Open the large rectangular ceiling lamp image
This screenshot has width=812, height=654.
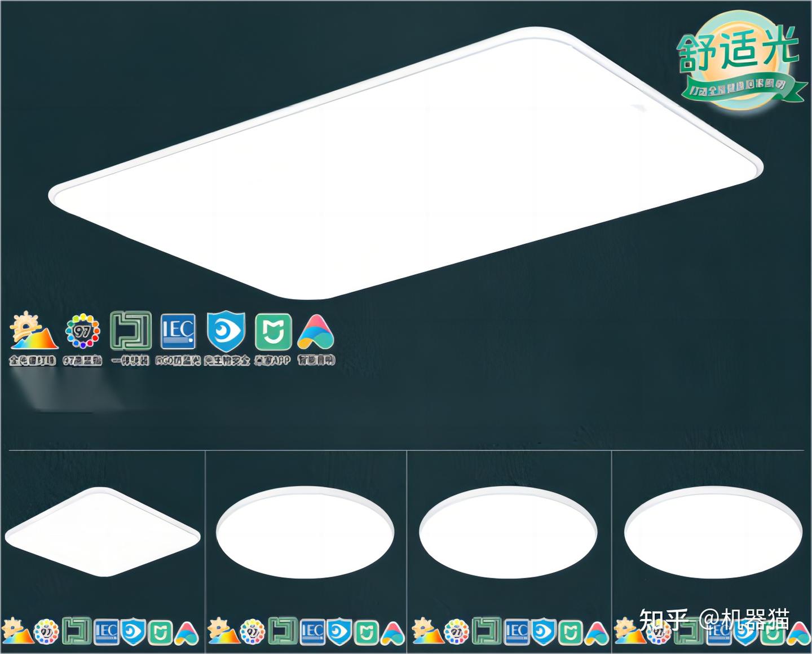tap(406, 164)
